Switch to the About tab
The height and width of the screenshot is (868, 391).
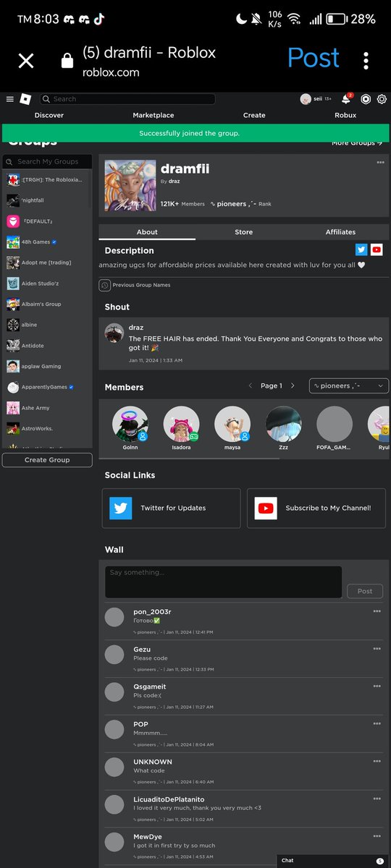point(147,232)
